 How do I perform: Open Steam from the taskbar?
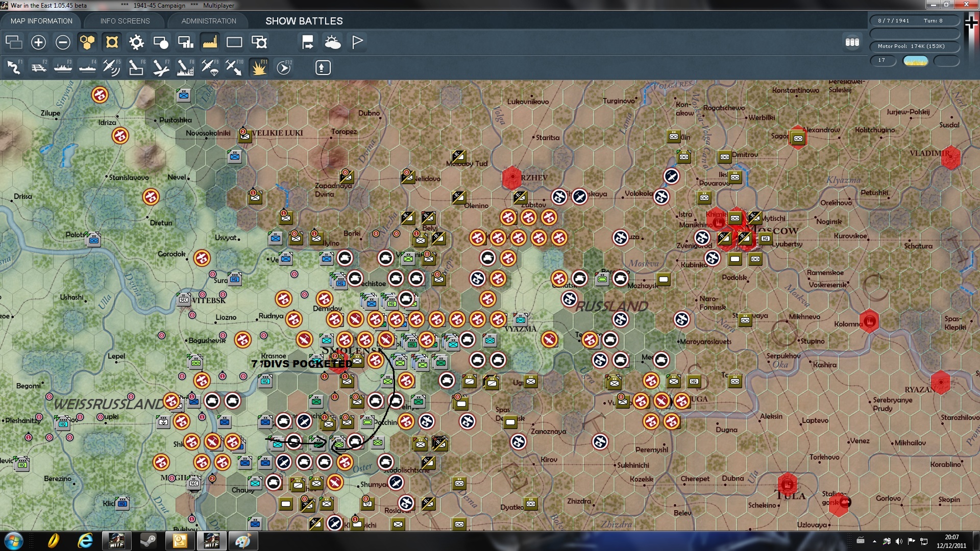tap(148, 541)
